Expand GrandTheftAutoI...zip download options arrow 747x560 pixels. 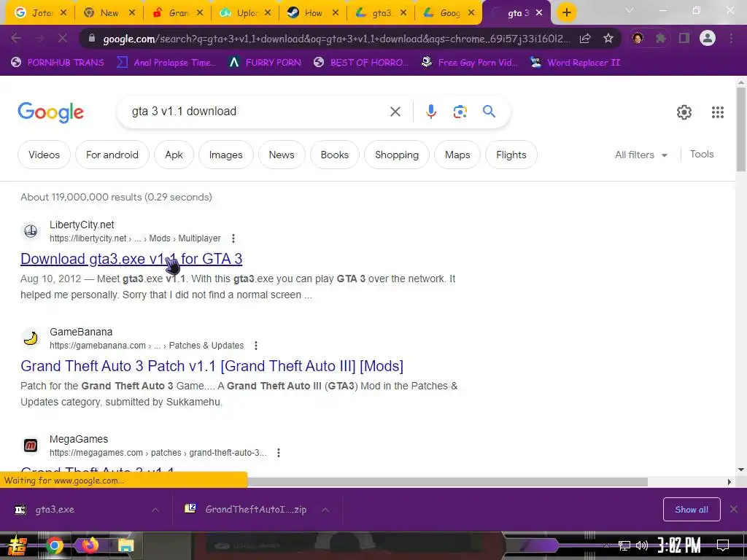pos(325,510)
